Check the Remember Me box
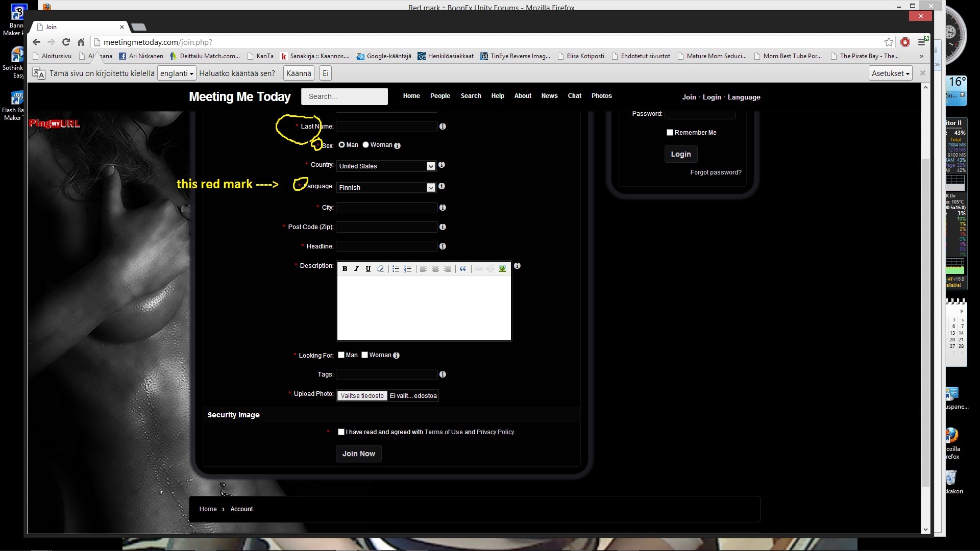 coord(670,133)
